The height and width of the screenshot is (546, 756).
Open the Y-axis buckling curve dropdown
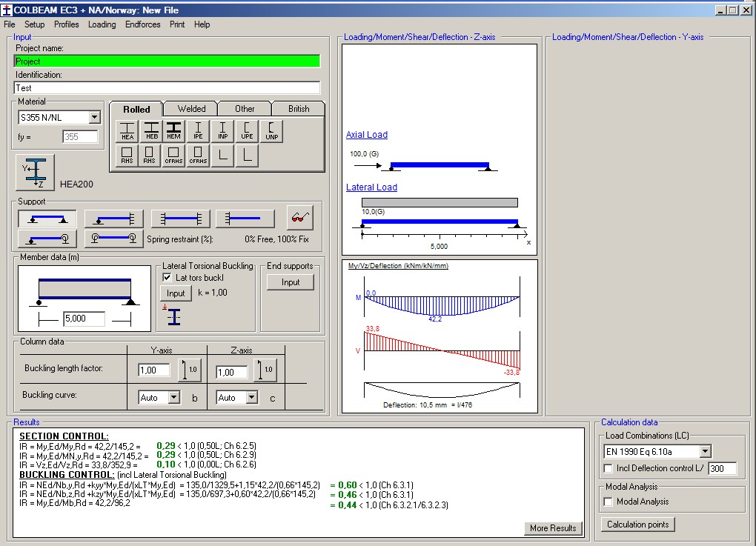tap(174, 398)
